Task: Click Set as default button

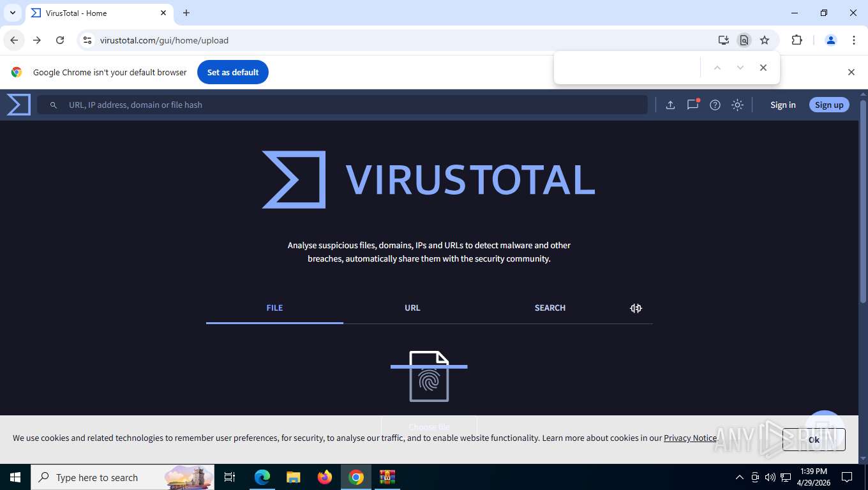Action: [x=233, y=72]
